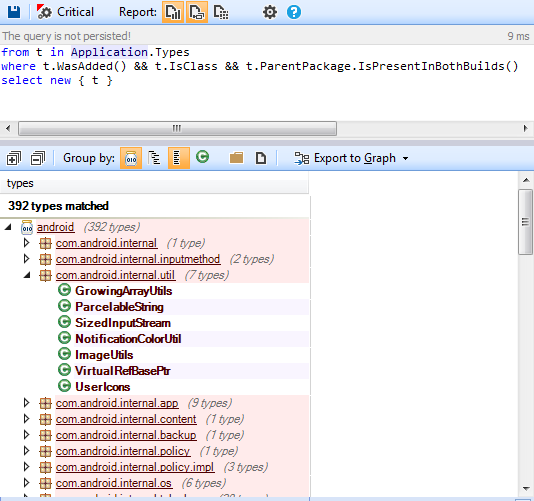This screenshot has width=534, height=501.
Task: Expand all result tree nodes
Action: pyautogui.click(x=14, y=158)
